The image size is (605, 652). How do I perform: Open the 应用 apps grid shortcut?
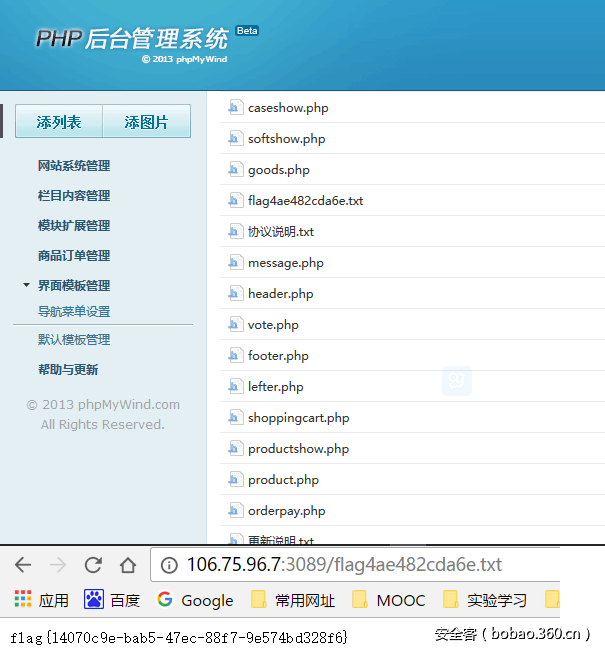pyautogui.click(x=41, y=600)
